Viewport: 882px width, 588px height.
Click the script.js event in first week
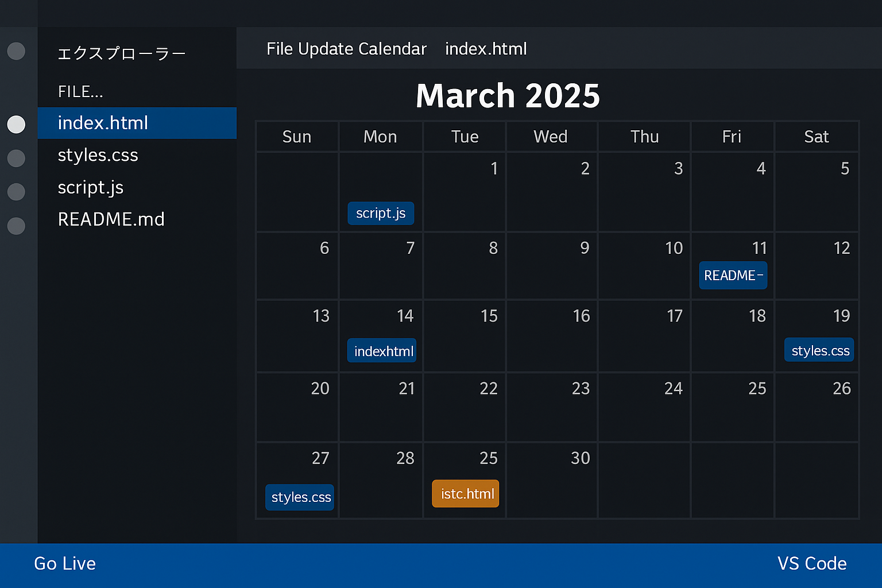click(x=381, y=213)
